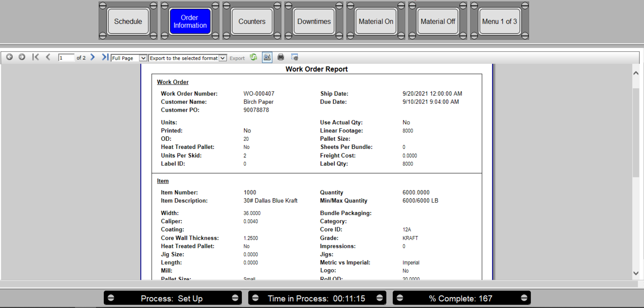Jump to first report page
Image resolution: width=644 pixels, height=308 pixels.
point(35,57)
